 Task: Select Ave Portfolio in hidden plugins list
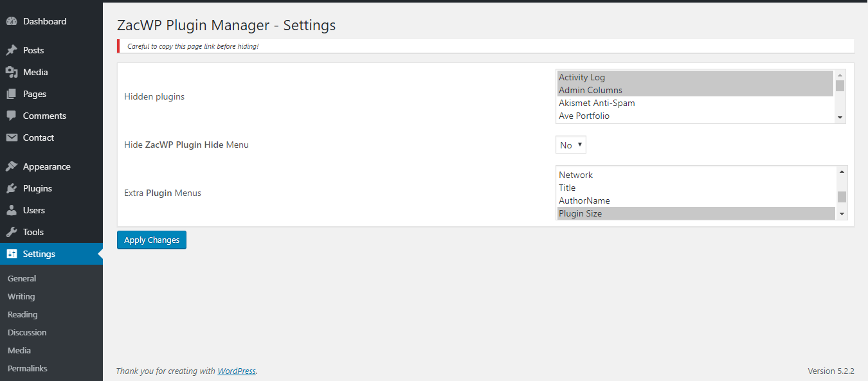pyautogui.click(x=695, y=116)
